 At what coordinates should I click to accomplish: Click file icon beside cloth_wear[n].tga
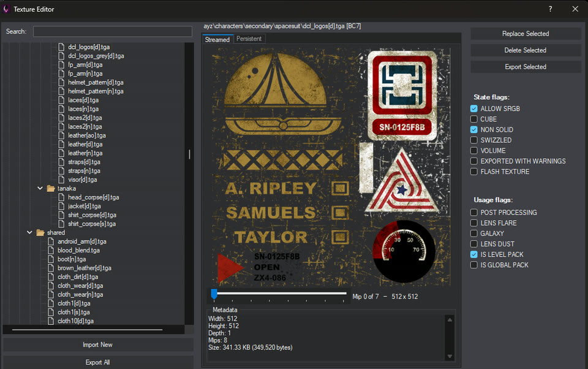tap(51, 294)
